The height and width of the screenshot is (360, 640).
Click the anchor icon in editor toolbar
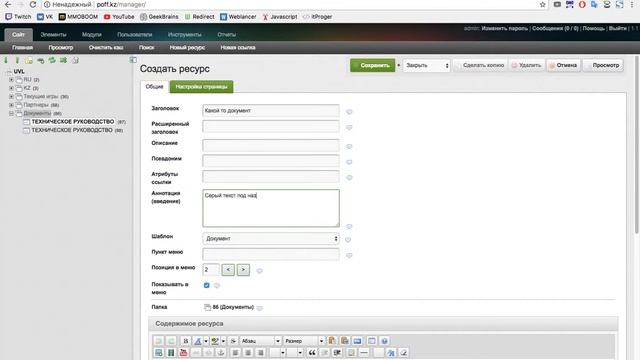tap(221, 353)
